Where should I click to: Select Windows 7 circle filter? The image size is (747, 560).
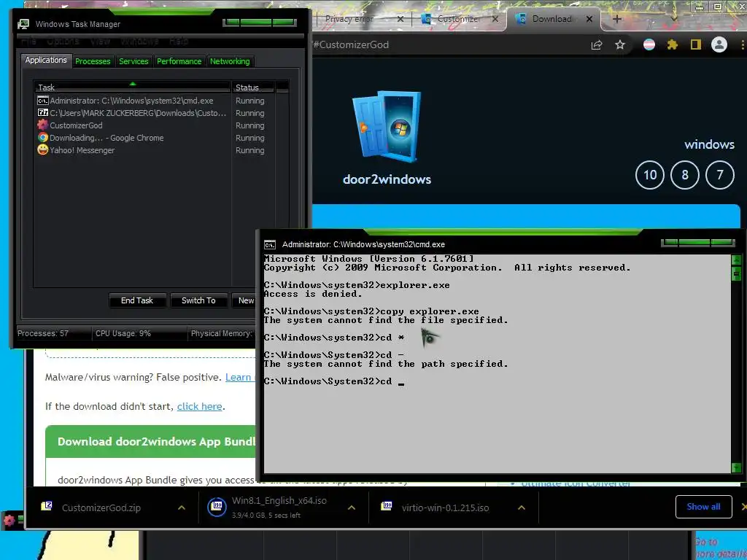tap(720, 175)
